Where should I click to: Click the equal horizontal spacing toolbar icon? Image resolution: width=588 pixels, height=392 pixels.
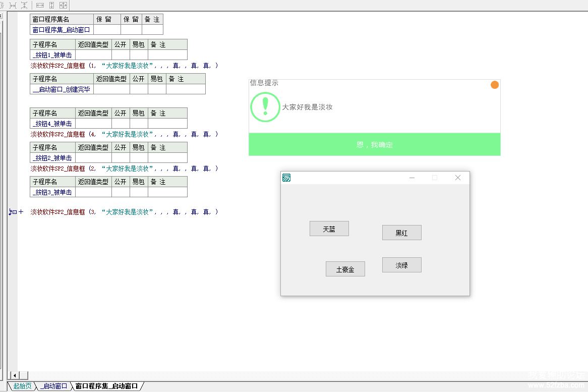coord(13,5)
